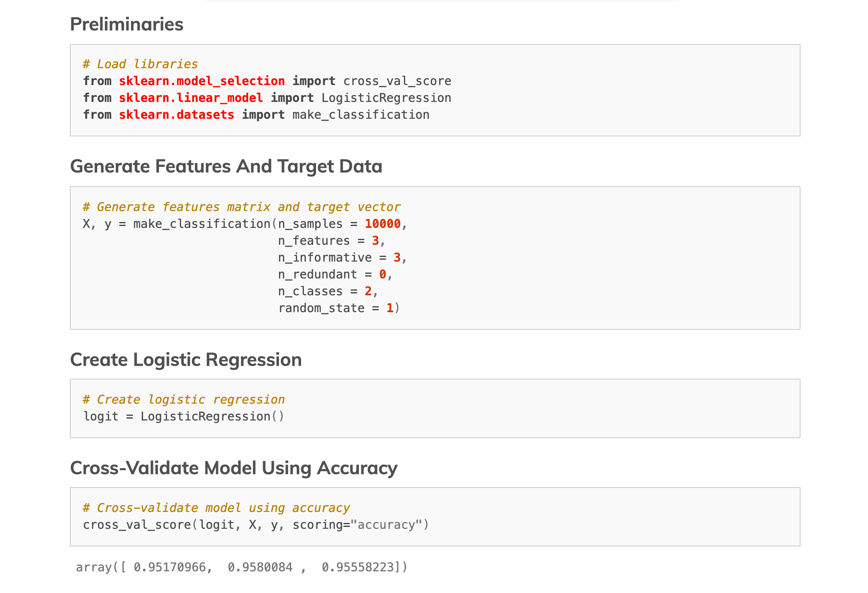
Task: Click the cross_val_score(logit, X, y...) code line
Action: 256,525
